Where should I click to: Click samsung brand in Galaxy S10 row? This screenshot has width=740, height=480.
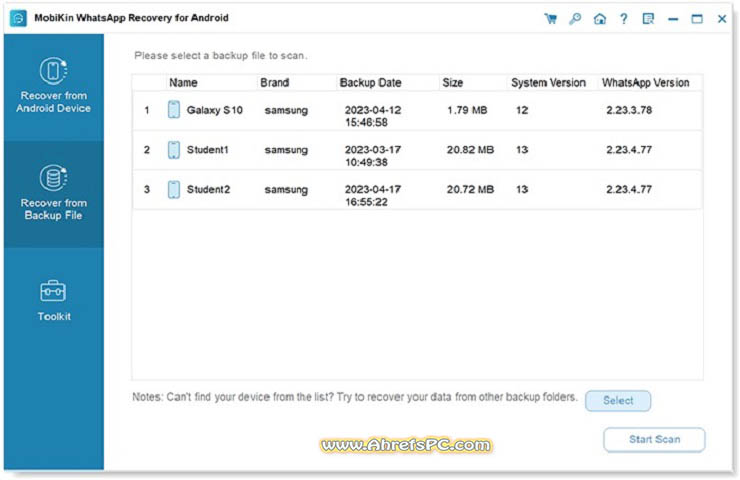pyautogui.click(x=286, y=110)
